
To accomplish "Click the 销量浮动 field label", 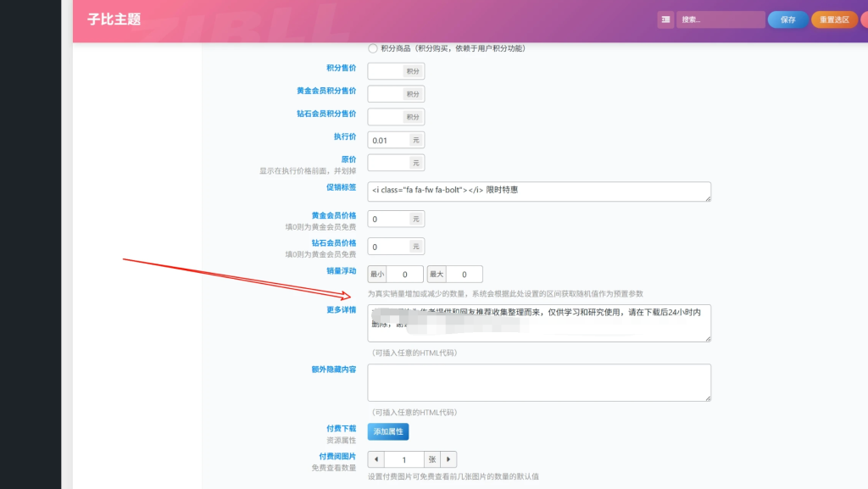I will [x=341, y=271].
